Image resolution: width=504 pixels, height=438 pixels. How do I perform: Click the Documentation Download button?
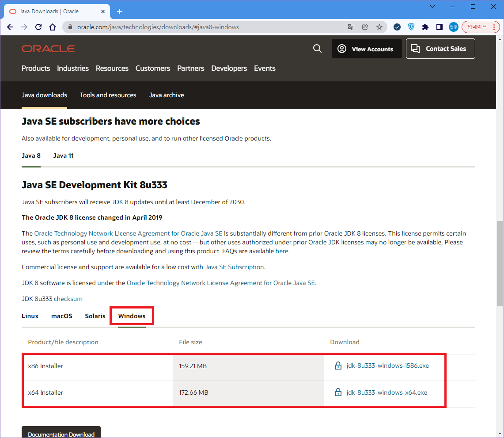click(61, 432)
